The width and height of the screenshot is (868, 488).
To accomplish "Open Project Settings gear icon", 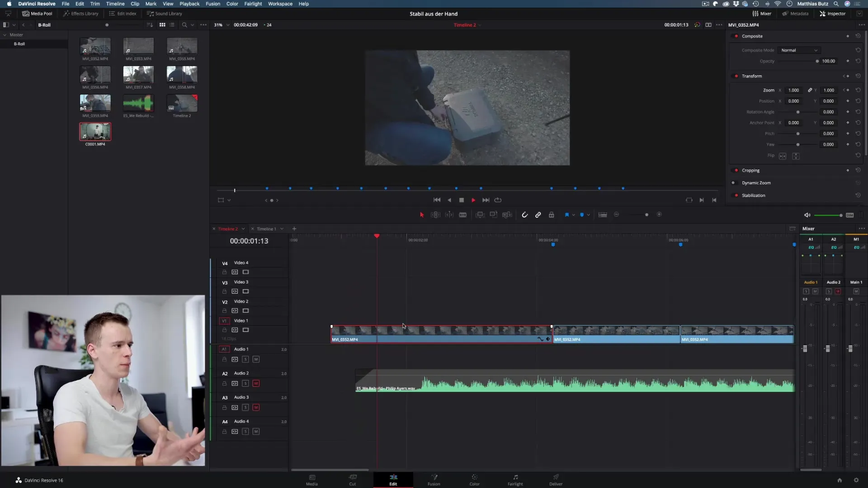I will click(x=856, y=480).
